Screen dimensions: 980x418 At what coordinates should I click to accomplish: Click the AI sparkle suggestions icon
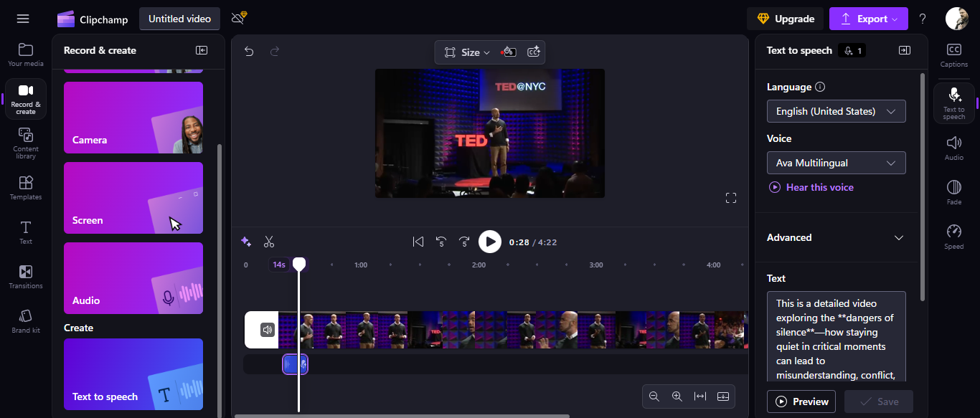245,242
